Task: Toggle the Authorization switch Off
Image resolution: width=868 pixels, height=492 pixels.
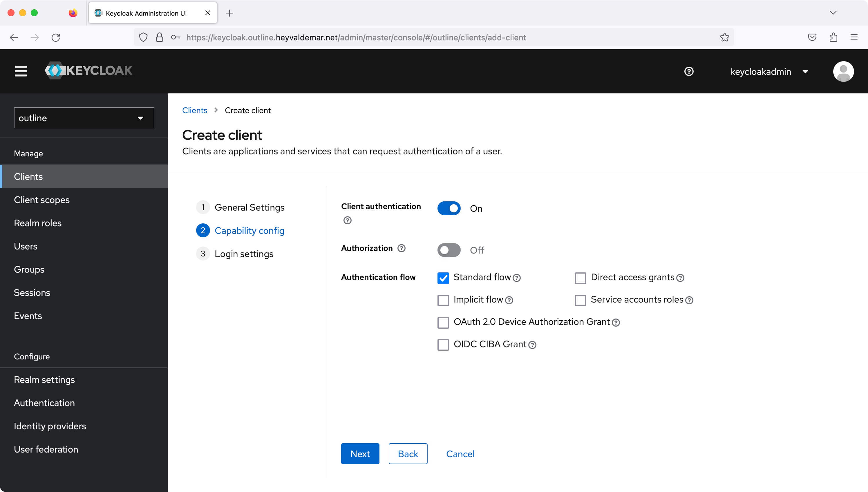Action: tap(449, 250)
